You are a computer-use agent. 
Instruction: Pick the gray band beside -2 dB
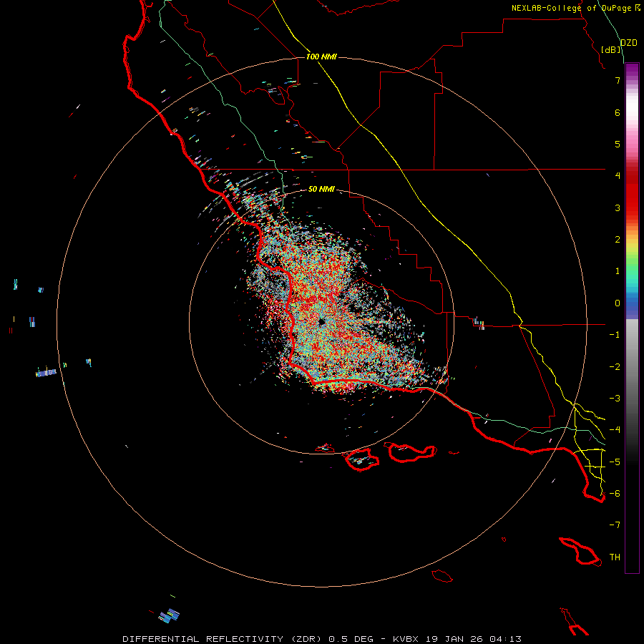pos(632,367)
